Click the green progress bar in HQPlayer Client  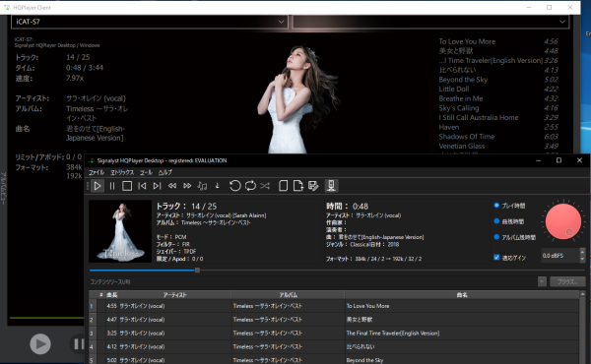46,318
